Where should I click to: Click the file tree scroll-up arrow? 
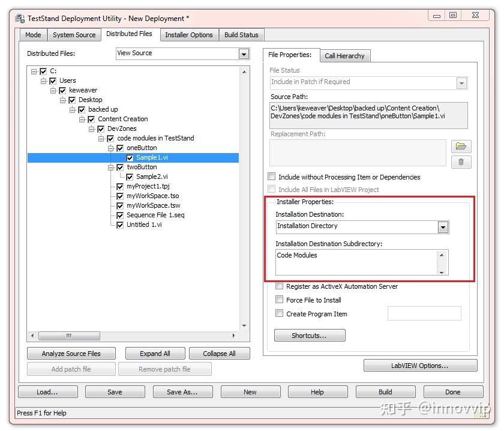coord(244,72)
